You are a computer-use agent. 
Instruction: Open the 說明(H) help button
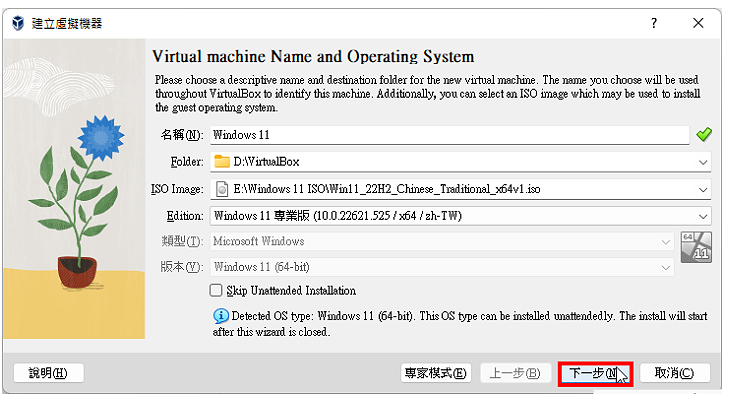point(49,373)
